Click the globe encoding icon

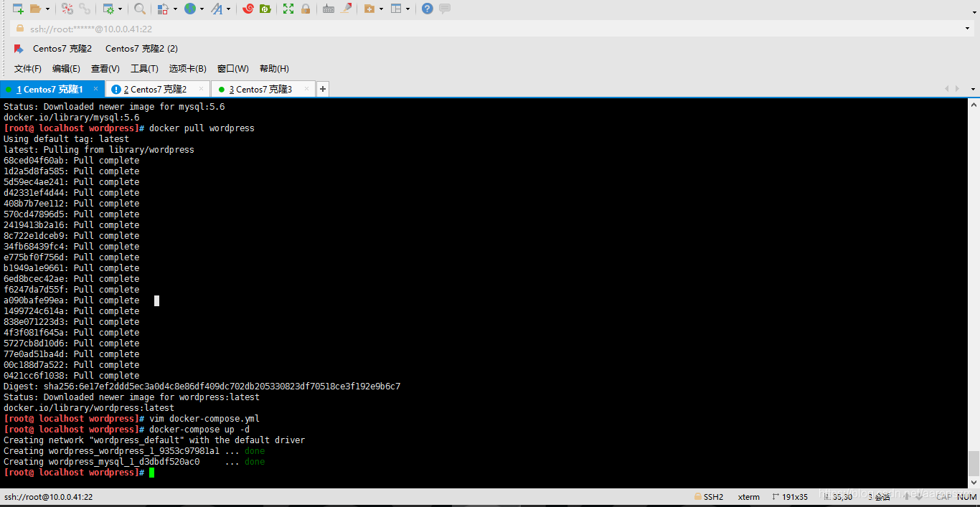[x=189, y=9]
